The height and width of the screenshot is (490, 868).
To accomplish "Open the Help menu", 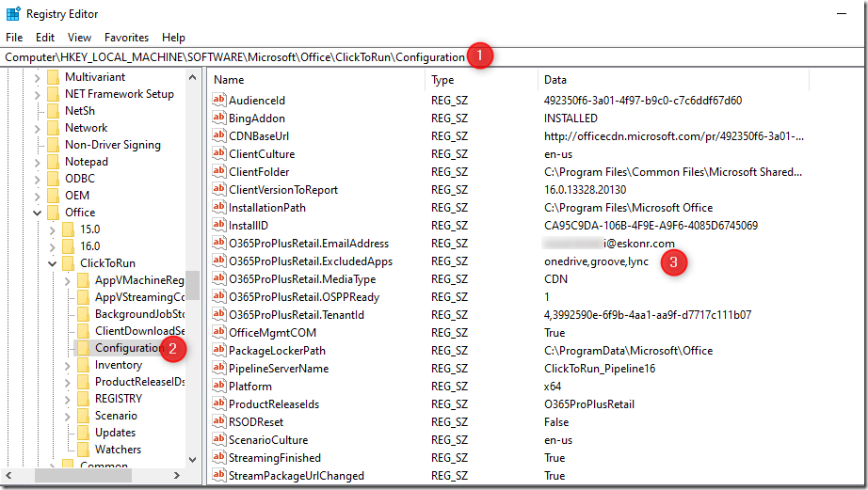I will [x=173, y=37].
